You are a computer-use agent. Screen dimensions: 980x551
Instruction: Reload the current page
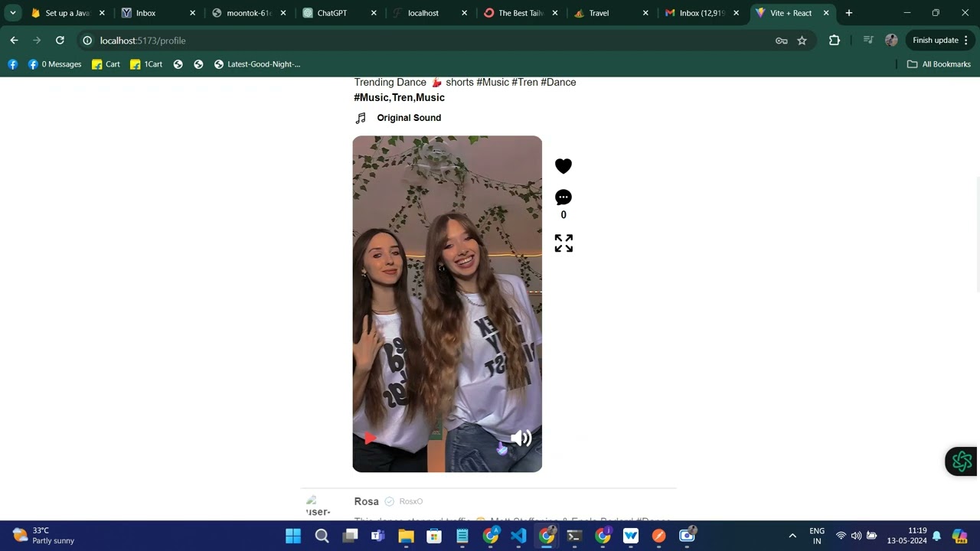pos(60,41)
